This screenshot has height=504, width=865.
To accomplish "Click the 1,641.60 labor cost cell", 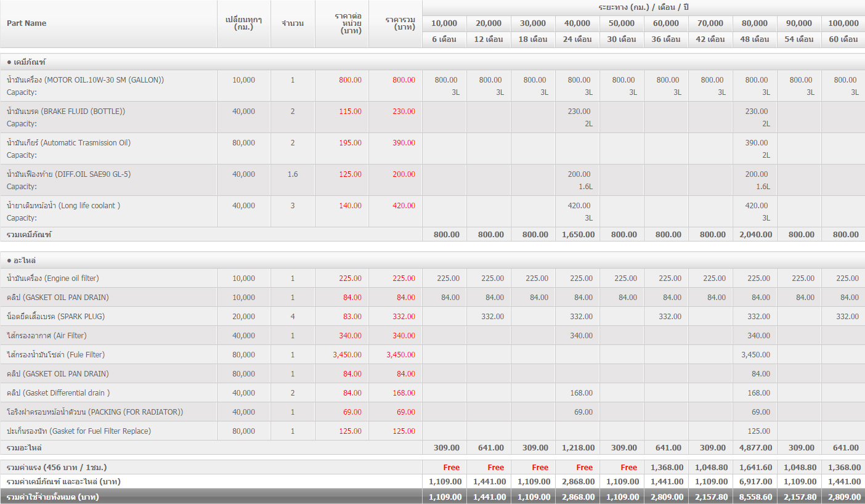I will tap(755, 468).
